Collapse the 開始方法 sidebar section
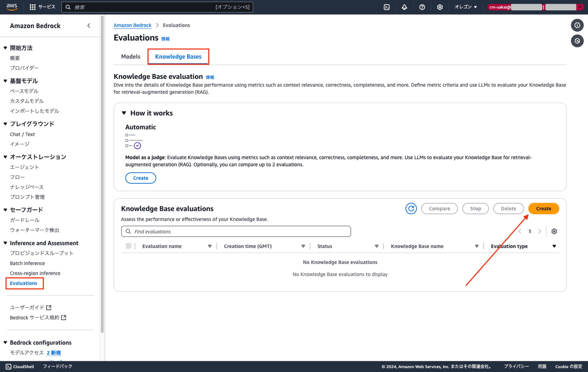The height and width of the screenshot is (372, 588). [x=5, y=48]
